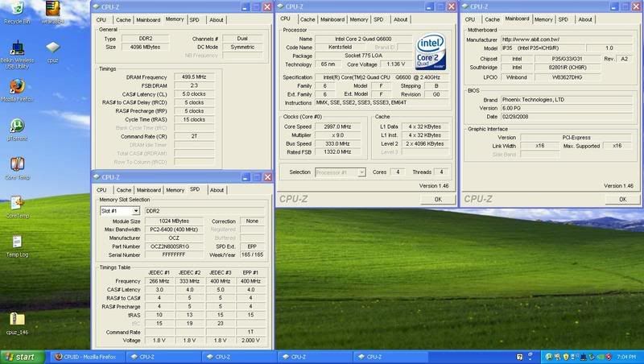Image resolution: width=644 pixels, height=364 pixels.
Task: Close the SPD CPU-Z window
Action: tap(267, 177)
